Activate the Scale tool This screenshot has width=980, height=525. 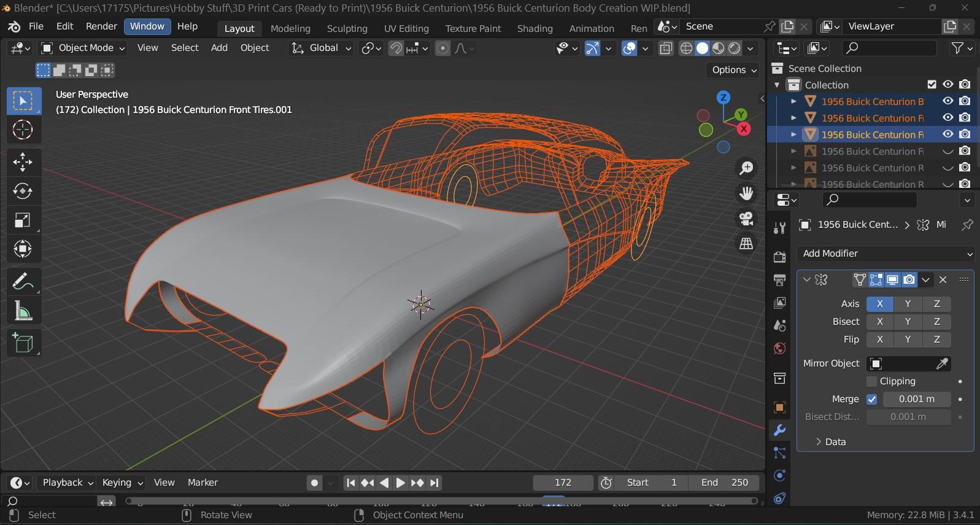coord(23,220)
